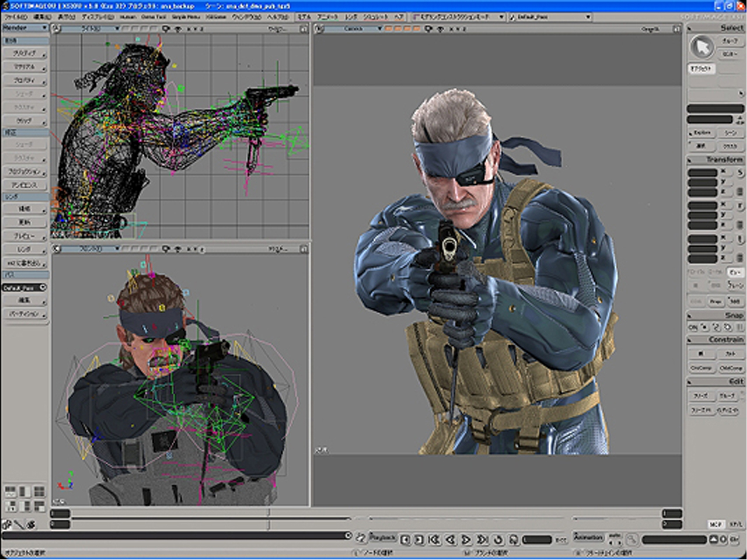Select the arrow selection tool in Select panel
This screenshot has height=560, width=747.
tap(703, 46)
